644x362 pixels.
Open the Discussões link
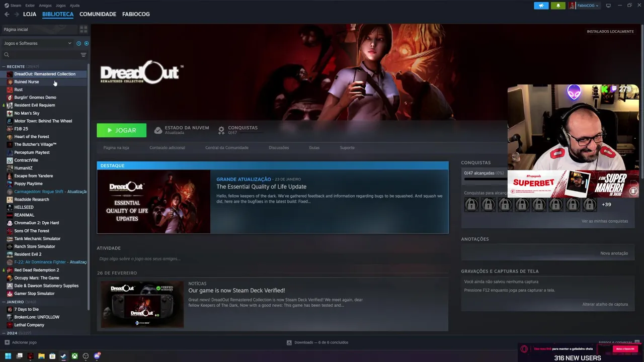click(x=279, y=148)
